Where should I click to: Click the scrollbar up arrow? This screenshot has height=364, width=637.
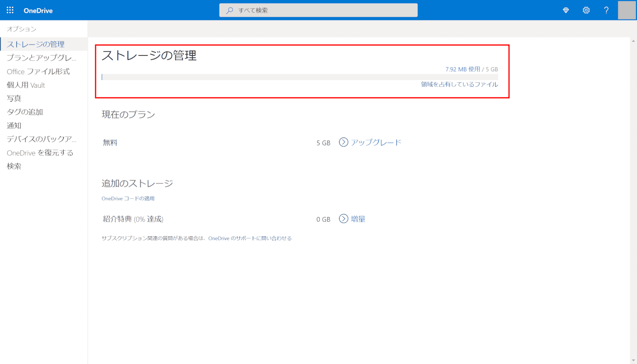point(633,41)
